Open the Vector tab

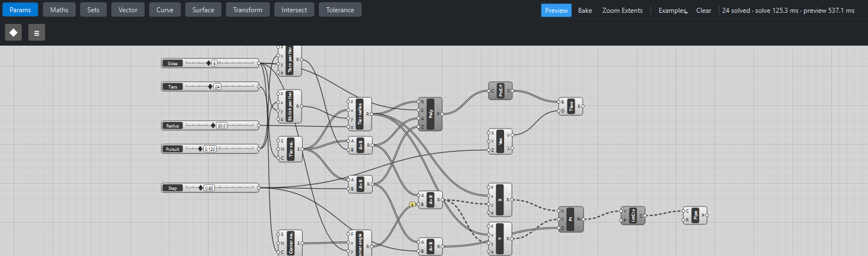pos(128,9)
